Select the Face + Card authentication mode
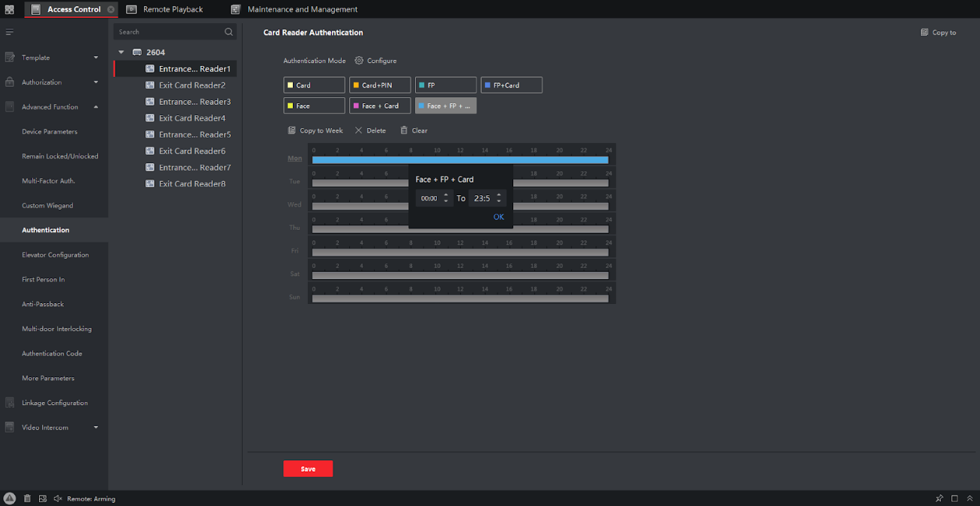The width and height of the screenshot is (980, 506). (380, 106)
